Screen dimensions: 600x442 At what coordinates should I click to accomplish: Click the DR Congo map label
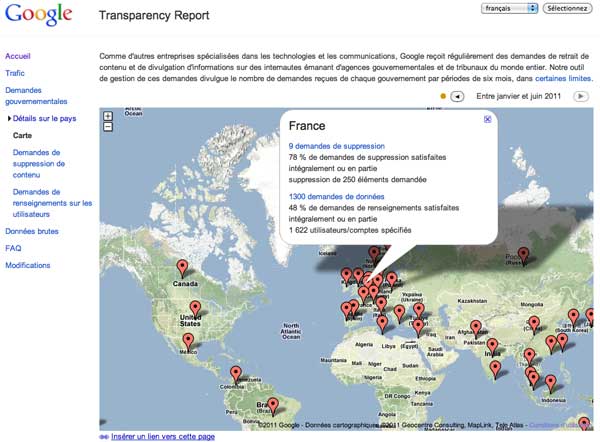397,396
